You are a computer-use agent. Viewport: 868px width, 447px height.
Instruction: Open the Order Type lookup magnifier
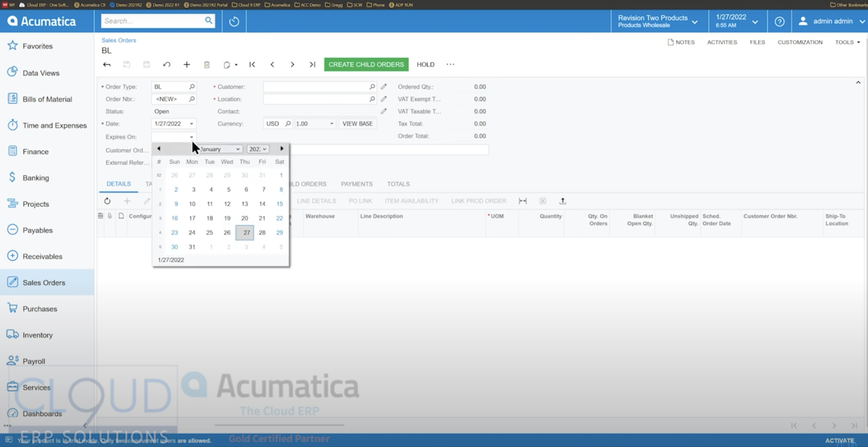click(x=192, y=87)
